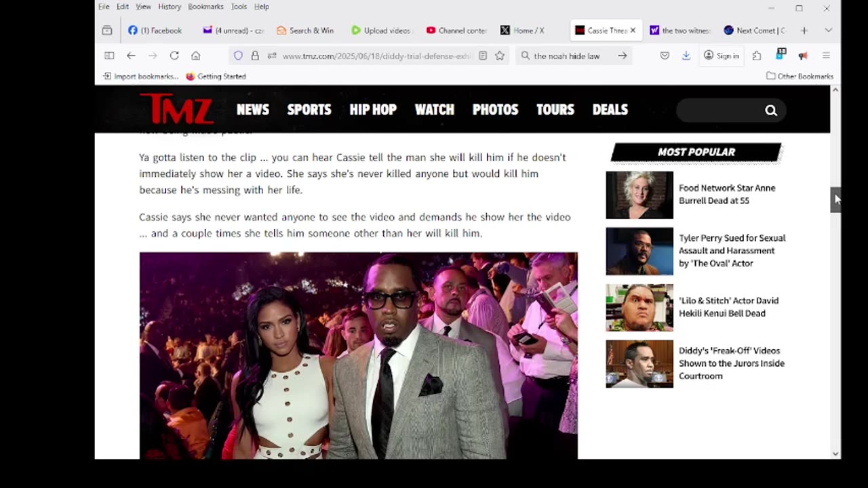
Task: Open the TMZ SPORTS section
Action: (309, 110)
